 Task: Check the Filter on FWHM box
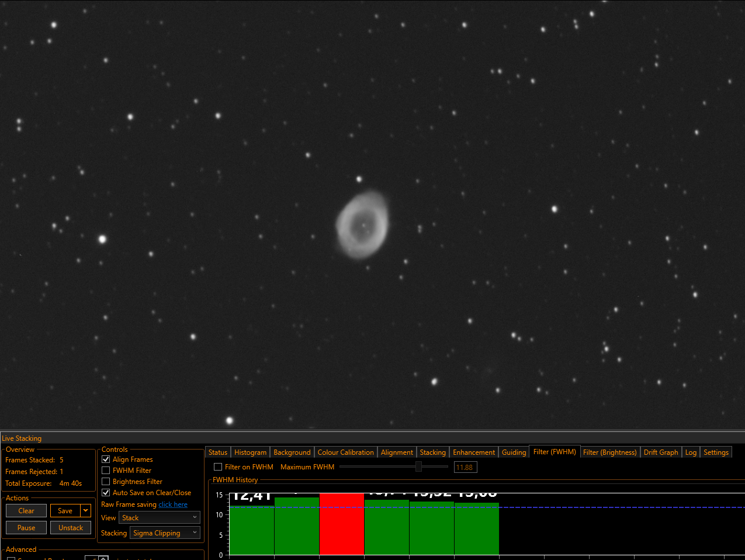point(218,467)
